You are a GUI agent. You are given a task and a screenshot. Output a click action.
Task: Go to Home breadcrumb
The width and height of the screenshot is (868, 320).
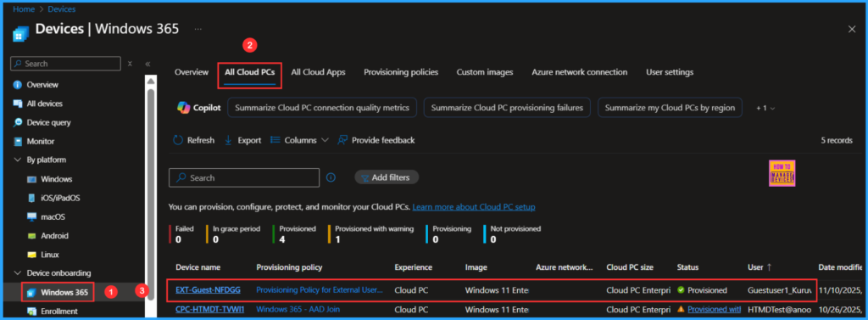(23, 8)
